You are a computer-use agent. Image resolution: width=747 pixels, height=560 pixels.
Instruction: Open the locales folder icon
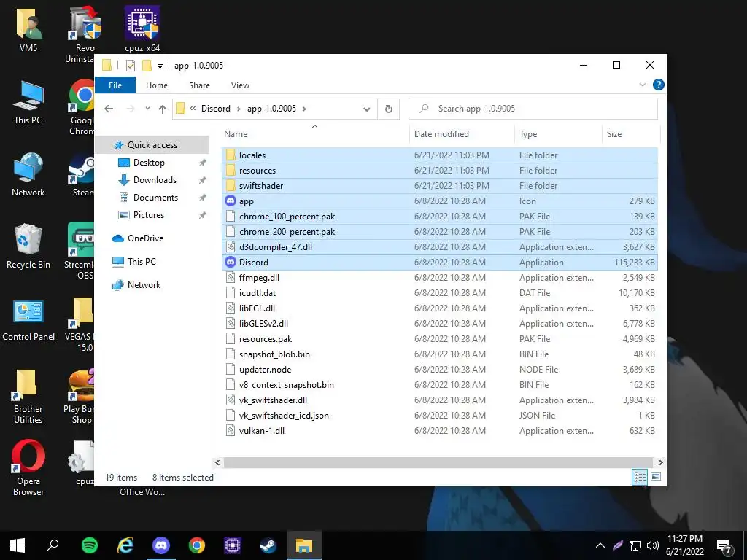[x=231, y=155]
